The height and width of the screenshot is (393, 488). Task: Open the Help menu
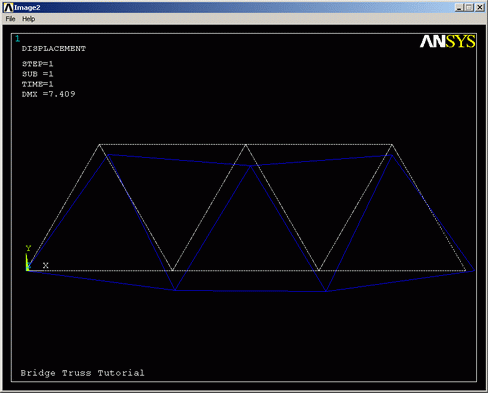[x=28, y=19]
